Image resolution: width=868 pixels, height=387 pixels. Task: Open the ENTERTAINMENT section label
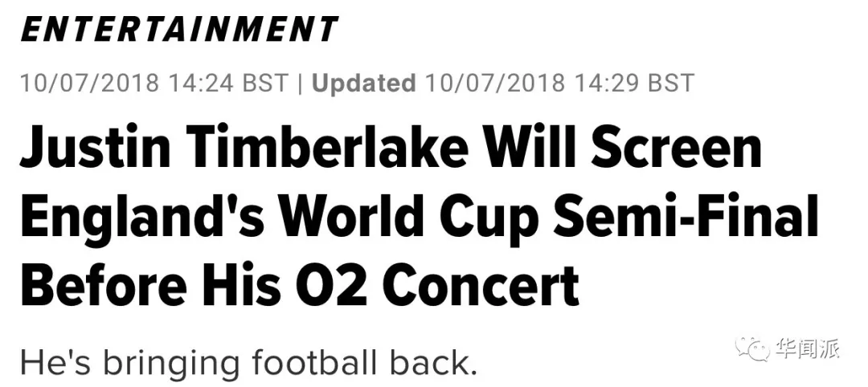178,29
